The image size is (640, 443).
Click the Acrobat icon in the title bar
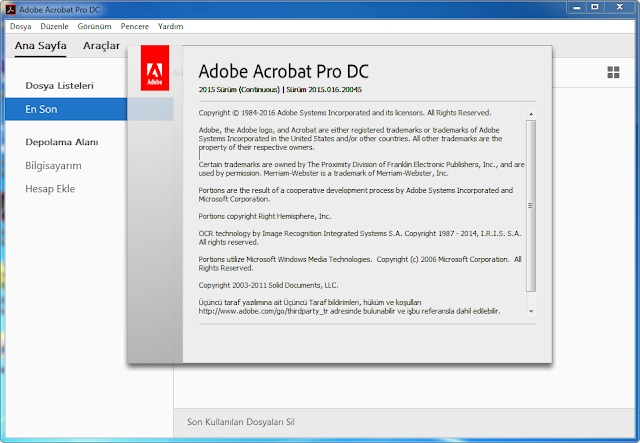[x=11, y=9]
